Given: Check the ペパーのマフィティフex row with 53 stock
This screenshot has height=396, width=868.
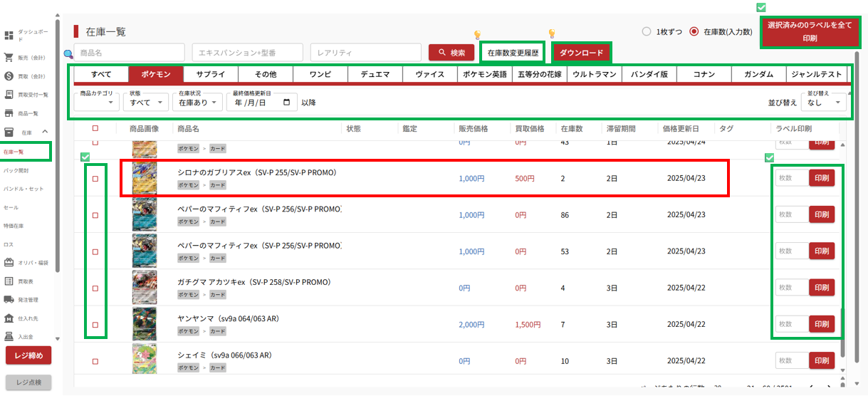Looking at the screenshot, I should coord(95,251).
